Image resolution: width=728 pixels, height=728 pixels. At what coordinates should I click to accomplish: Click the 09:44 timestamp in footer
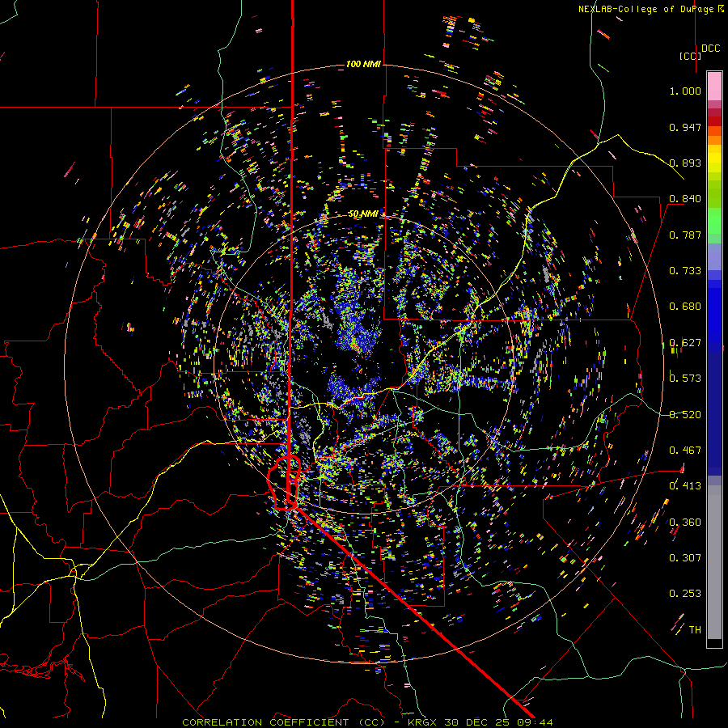point(535,722)
